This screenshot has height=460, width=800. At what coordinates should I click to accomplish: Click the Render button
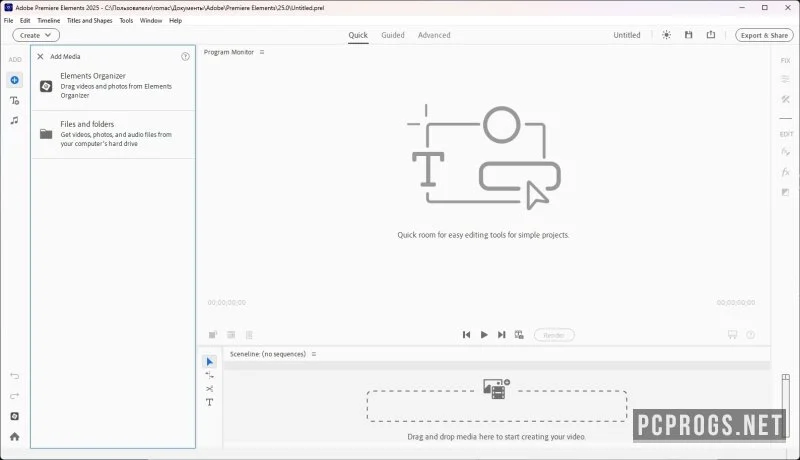coord(554,335)
